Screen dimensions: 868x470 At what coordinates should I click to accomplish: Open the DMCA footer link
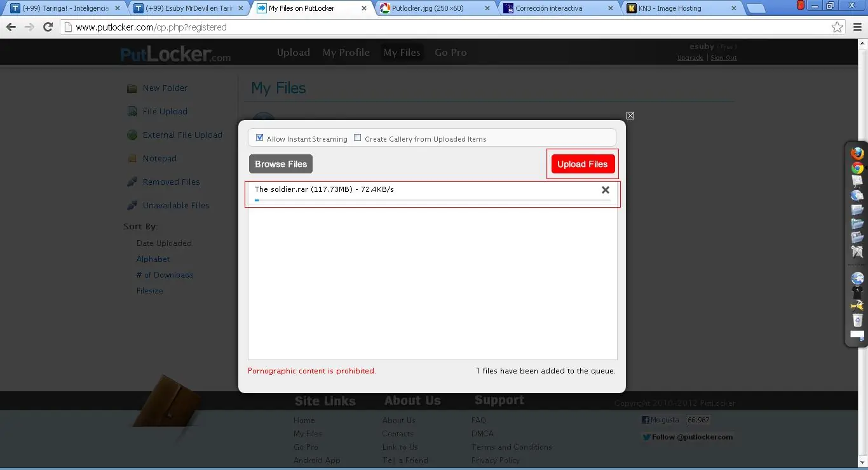[482, 434]
